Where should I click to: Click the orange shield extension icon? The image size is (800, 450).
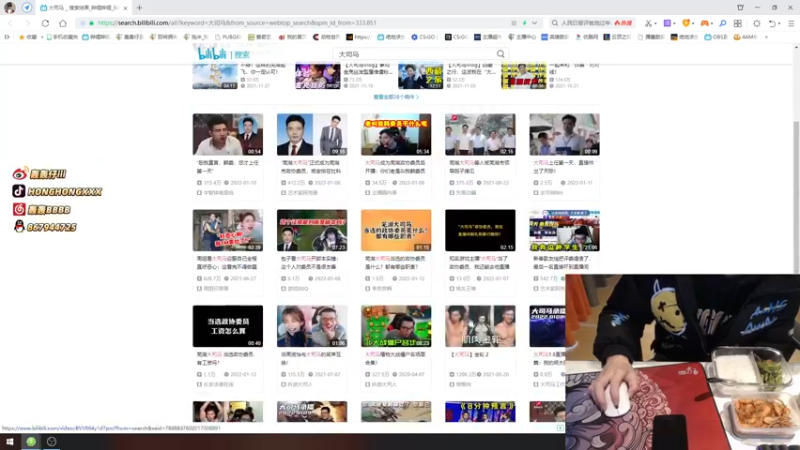point(686,23)
